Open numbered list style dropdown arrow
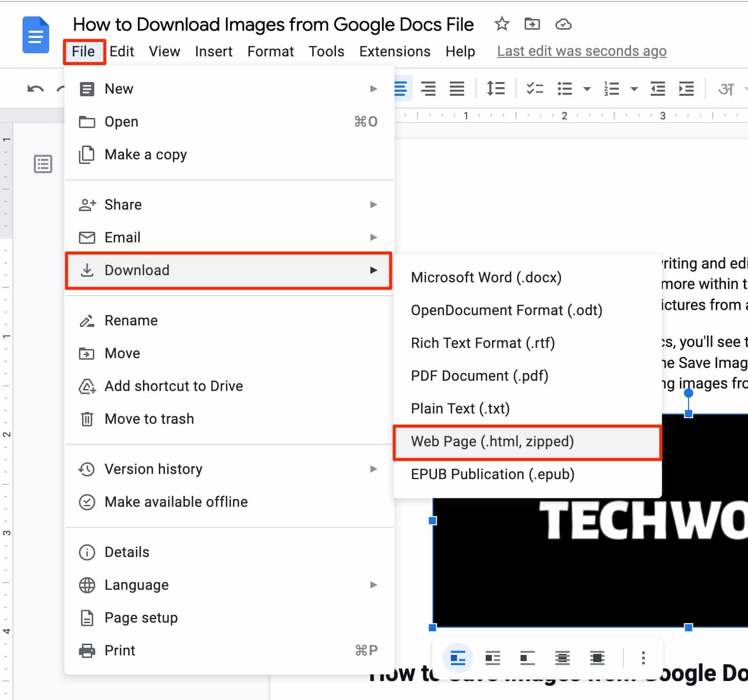The image size is (748, 700). tap(634, 89)
